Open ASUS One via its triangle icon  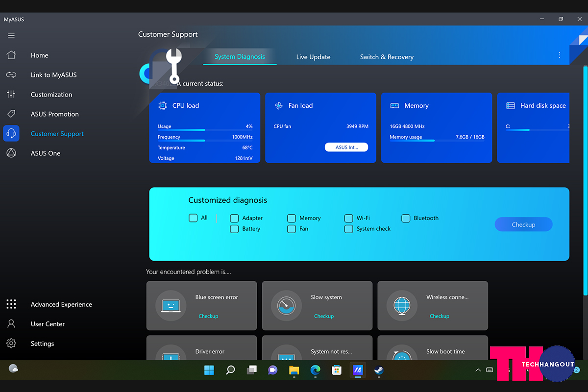point(11,153)
